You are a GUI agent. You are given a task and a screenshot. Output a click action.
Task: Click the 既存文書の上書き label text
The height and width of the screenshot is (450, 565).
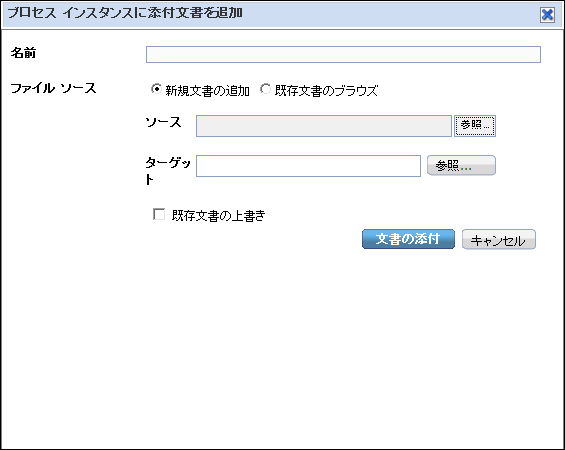218,215
